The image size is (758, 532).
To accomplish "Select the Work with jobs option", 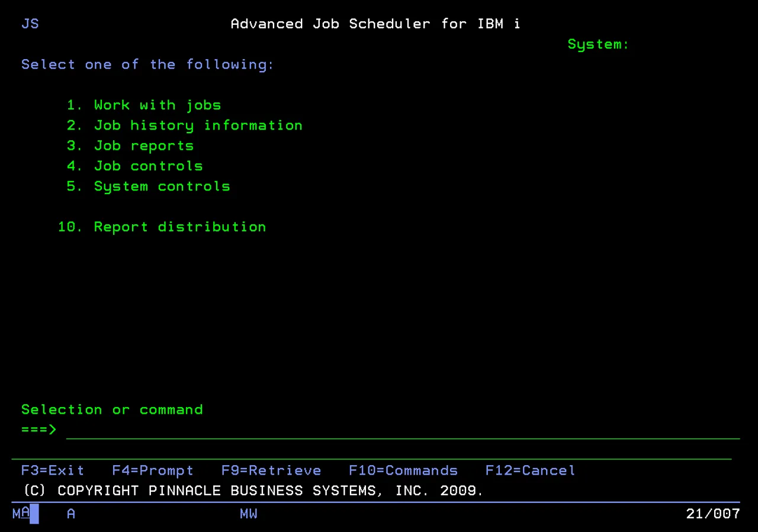I will [157, 105].
